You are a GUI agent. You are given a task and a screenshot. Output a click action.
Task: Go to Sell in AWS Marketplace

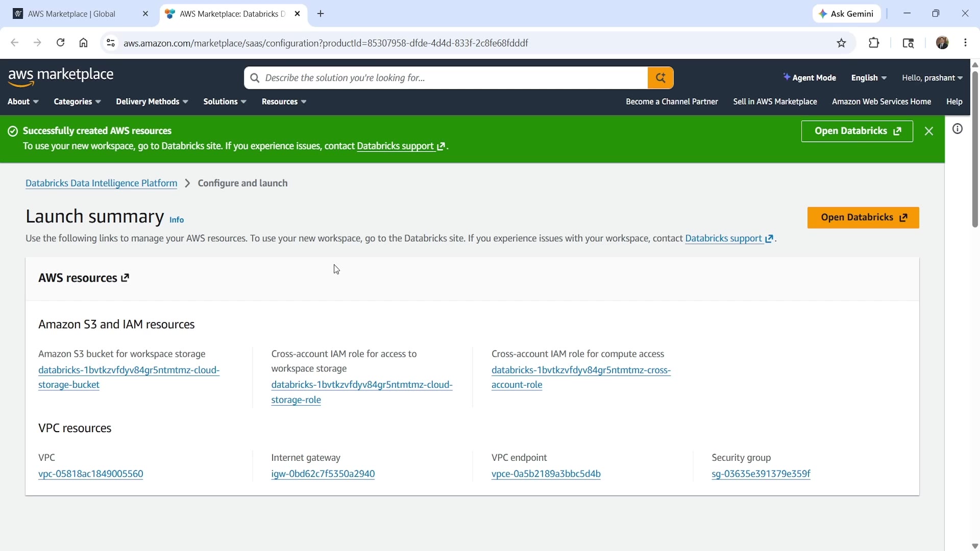775,102
